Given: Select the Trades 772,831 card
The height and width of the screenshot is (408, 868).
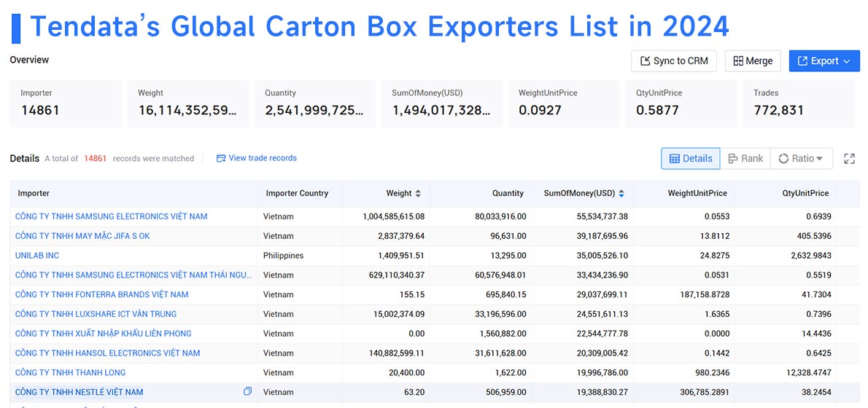Looking at the screenshot, I should tap(799, 103).
